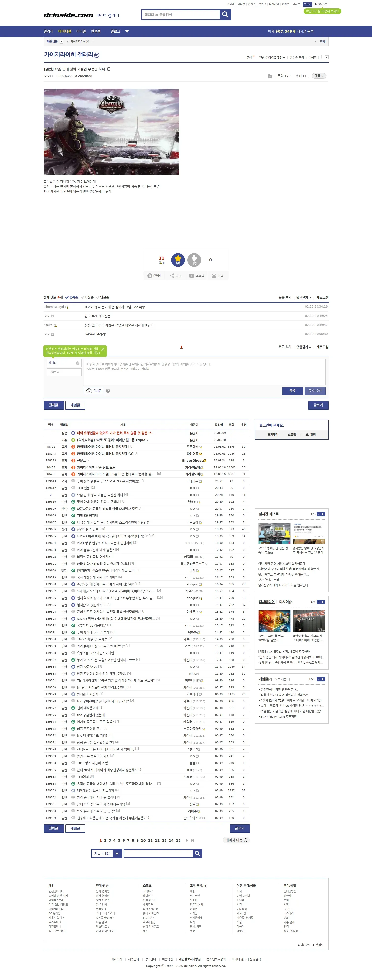Select 답글순 comment sort option
Screen dimensions: 372x980
[103, 297]
